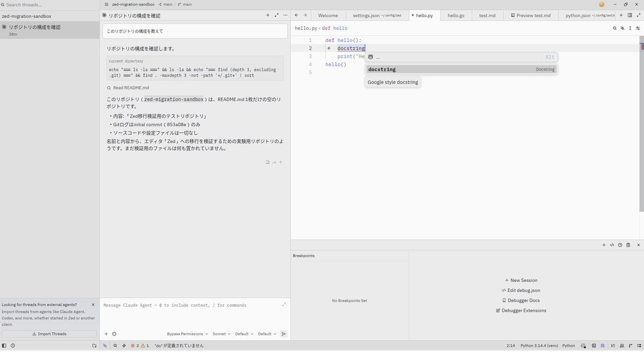This screenshot has width=644, height=353.
Task: Dismiss the external agents import notice
Action: click(93, 305)
